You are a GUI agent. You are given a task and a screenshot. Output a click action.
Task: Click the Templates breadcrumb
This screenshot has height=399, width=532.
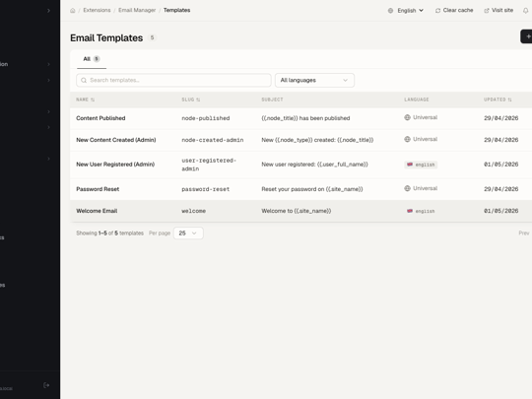pos(176,10)
